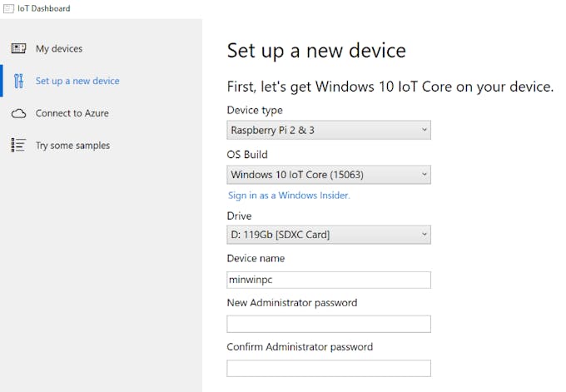Follow the Sign in as a Windows Insider link
The width and height of the screenshot is (566, 392).
point(289,196)
